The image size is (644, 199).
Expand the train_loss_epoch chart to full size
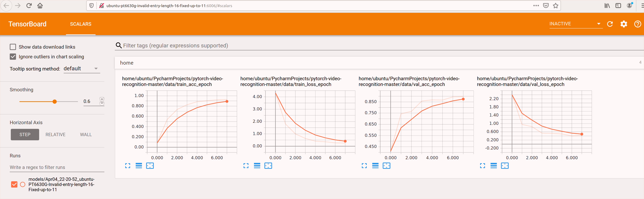point(246,166)
